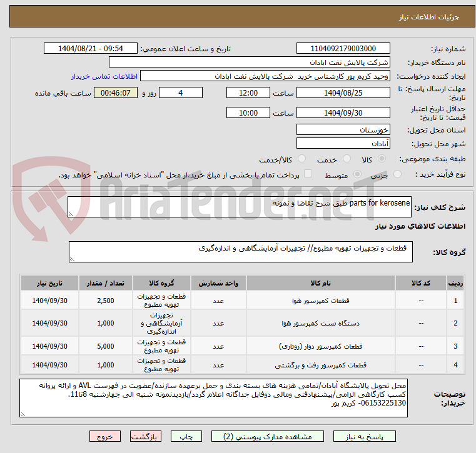Click the گروه کالا text box
The image size is (476, 453).
[240, 252]
